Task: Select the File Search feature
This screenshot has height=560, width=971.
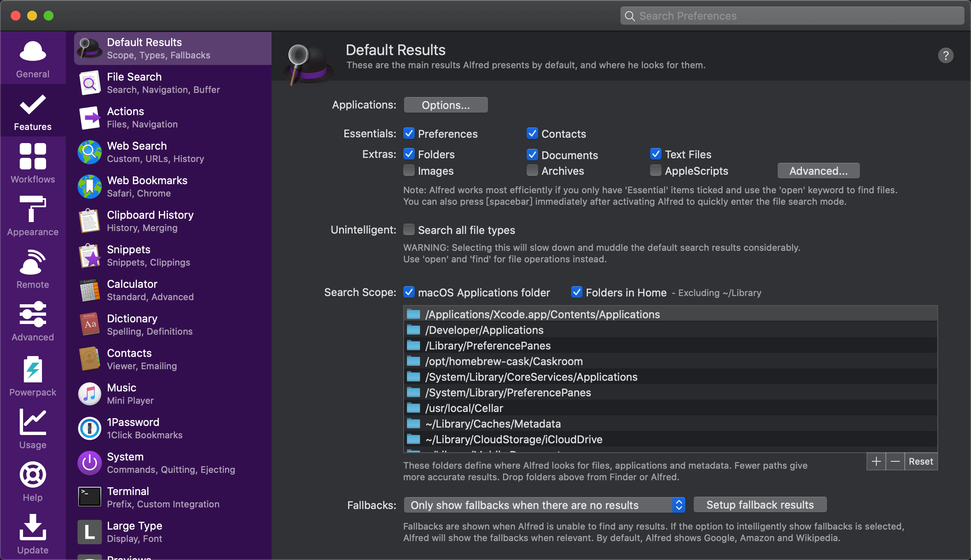Action: [173, 83]
